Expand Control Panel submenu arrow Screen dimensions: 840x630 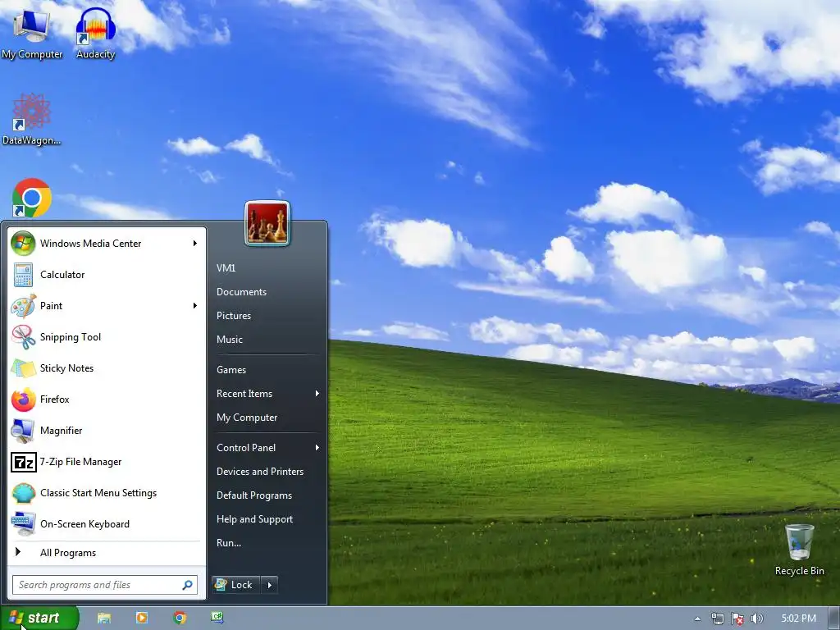317,447
